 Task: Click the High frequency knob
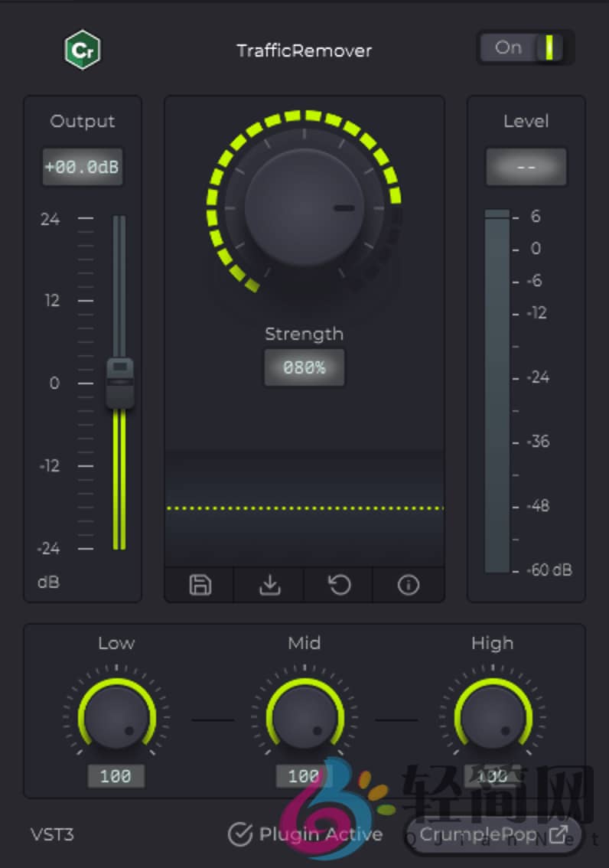(x=493, y=718)
